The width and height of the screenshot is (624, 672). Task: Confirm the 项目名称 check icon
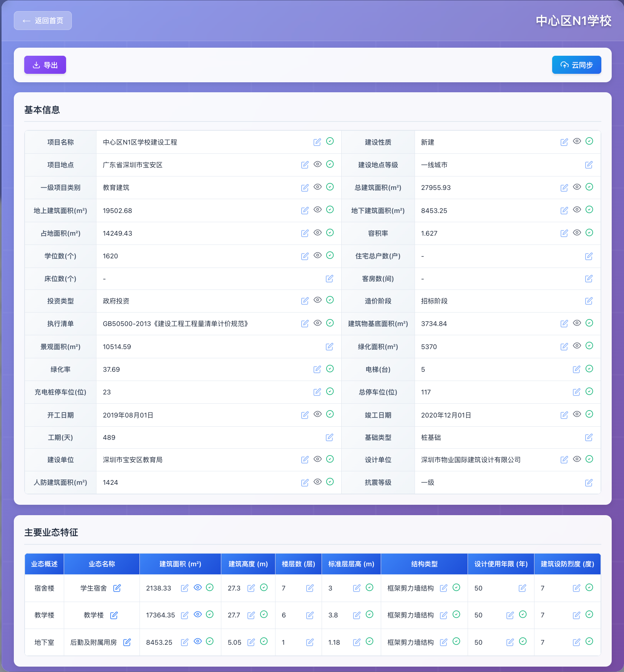tap(330, 141)
